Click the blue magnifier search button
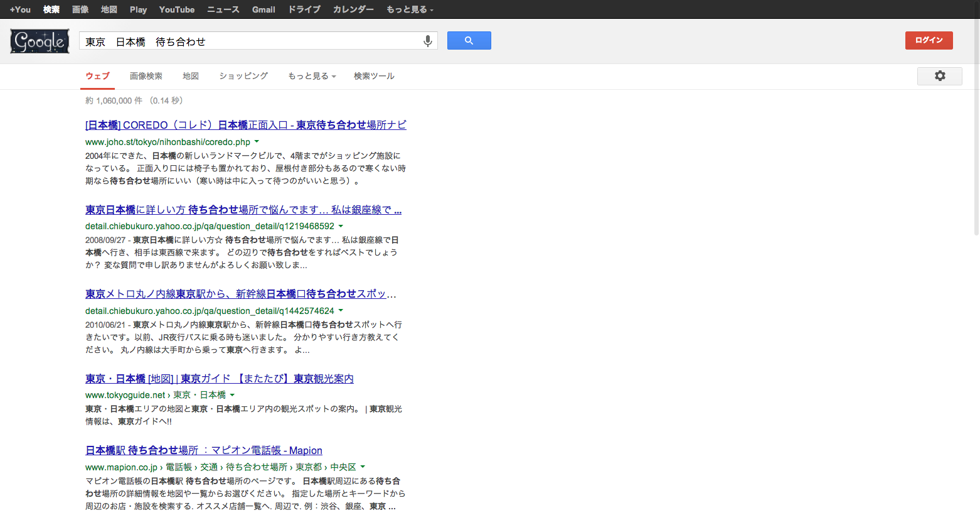 [469, 41]
